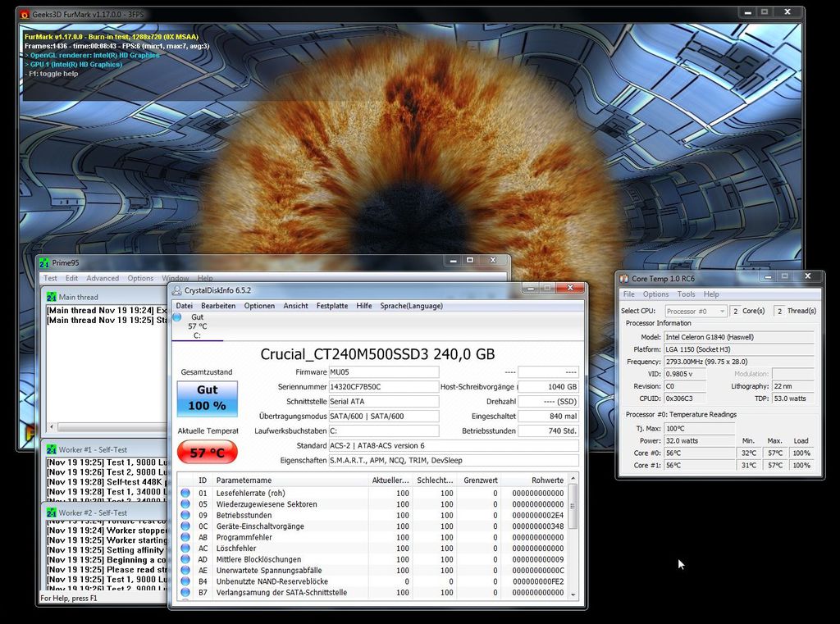
Task: Click the Eigenschaften field listing S.M.A.R.T., APM
Action: [x=454, y=460]
